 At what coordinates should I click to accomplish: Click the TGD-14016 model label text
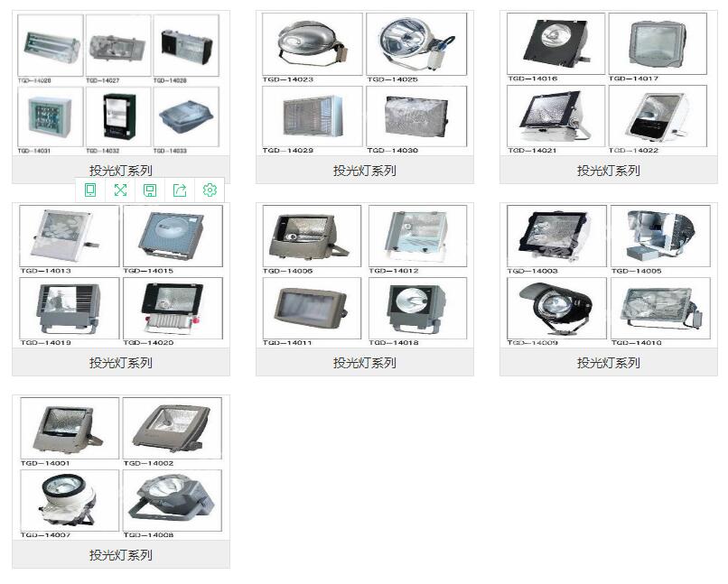[x=533, y=79]
